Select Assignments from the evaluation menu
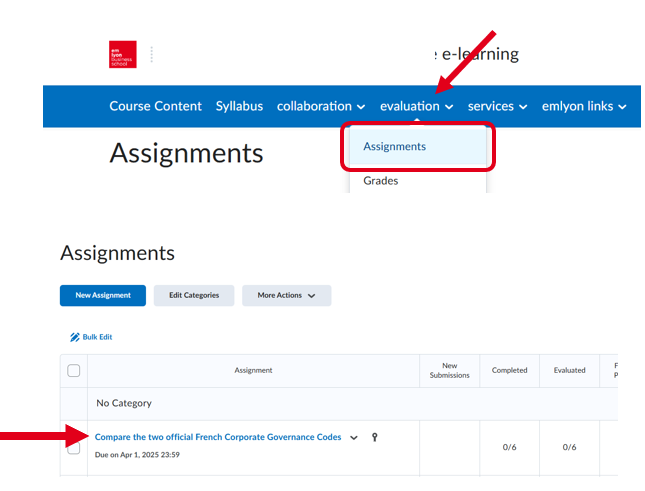This screenshot has height=491, width=645. [x=394, y=146]
